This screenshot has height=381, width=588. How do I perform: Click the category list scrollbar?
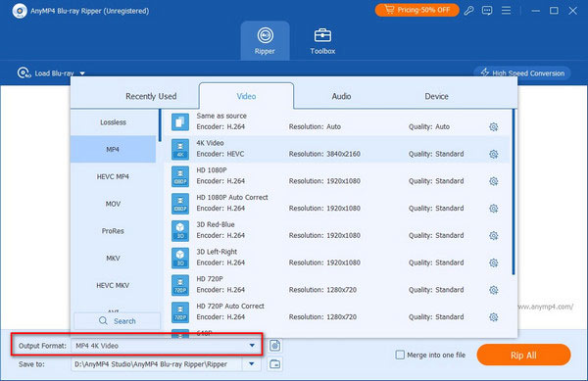click(160, 125)
